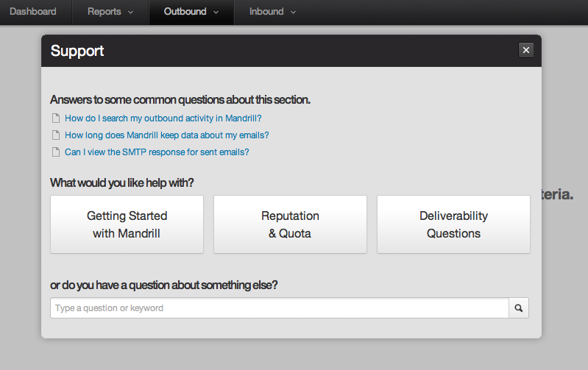Click the Support dialog title
Screen dimensions: 588x370
(77, 51)
